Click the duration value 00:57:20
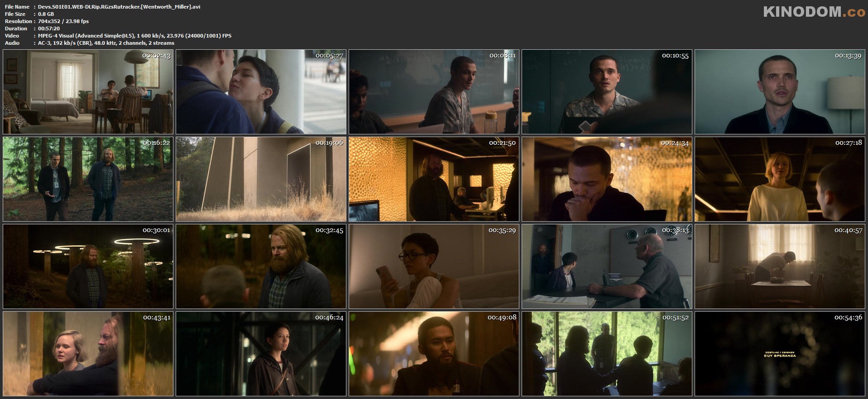 tap(49, 28)
